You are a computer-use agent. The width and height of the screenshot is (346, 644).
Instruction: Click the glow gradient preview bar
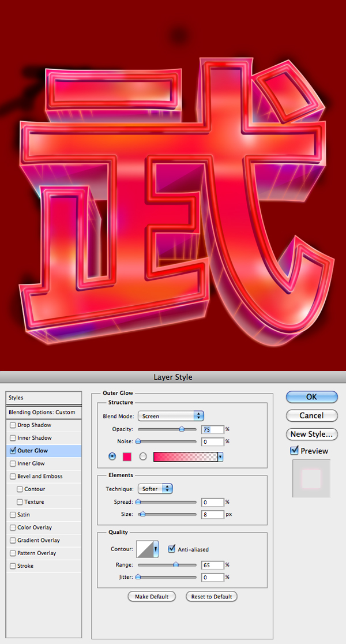186,456
